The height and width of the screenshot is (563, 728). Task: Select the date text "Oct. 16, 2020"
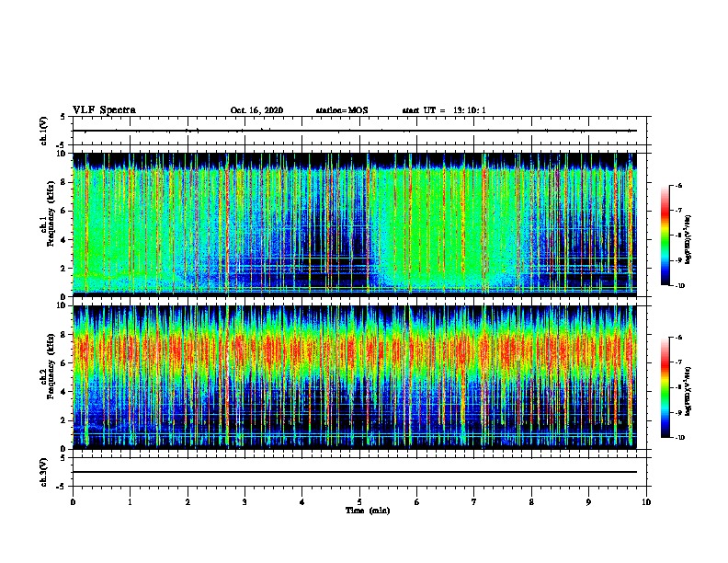[x=256, y=110]
